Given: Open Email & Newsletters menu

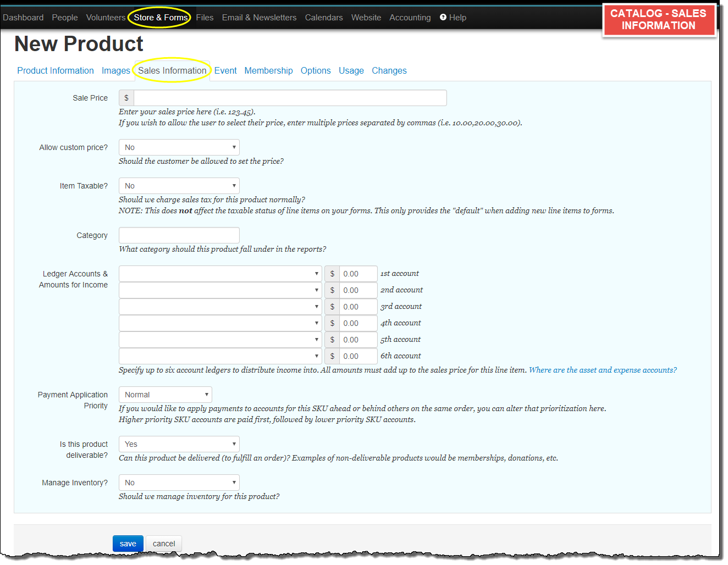Looking at the screenshot, I should 259,18.
